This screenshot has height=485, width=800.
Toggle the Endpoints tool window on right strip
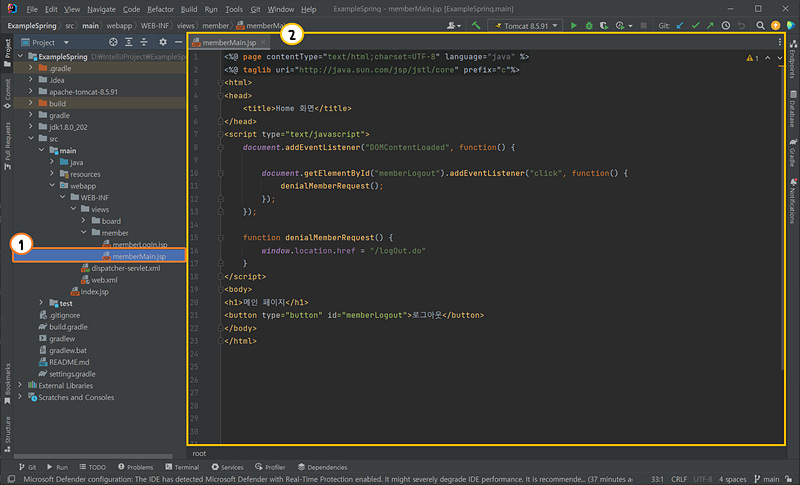(x=793, y=59)
